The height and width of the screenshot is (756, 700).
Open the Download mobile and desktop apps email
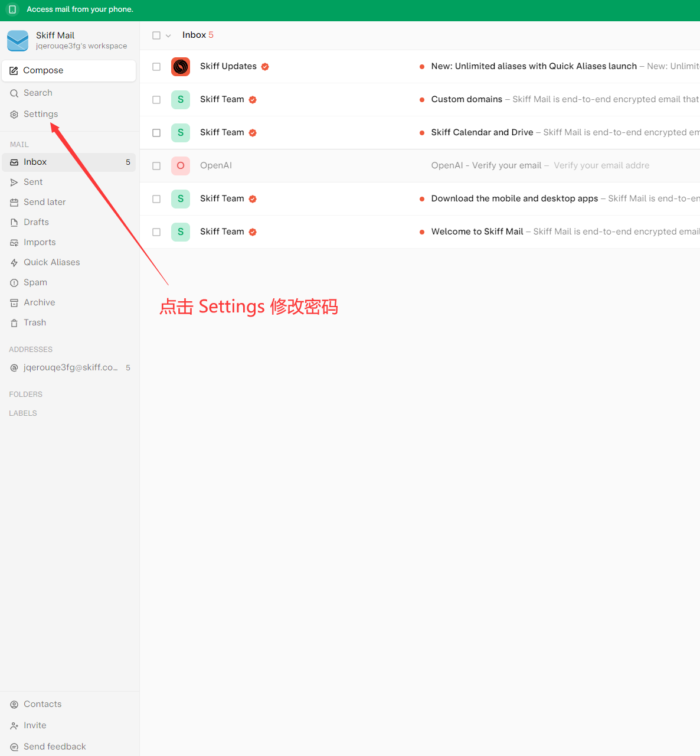[420, 199]
